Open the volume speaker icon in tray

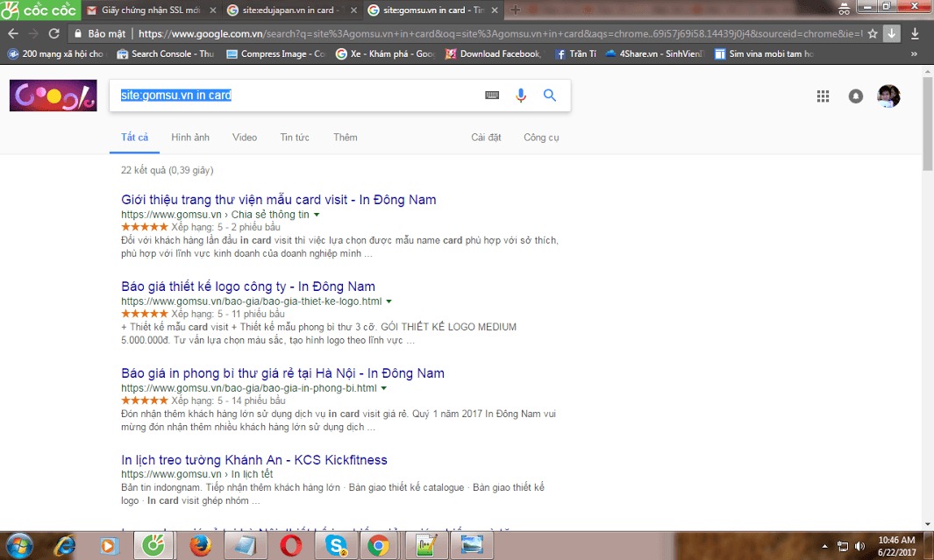pos(859,546)
